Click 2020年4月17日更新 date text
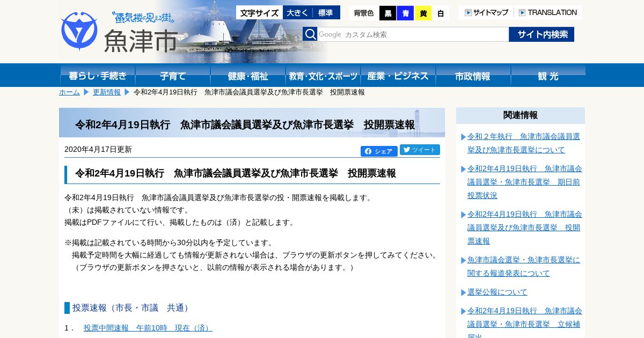This screenshot has height=338, width=644. pyautogui.click(x=98, y=149)
